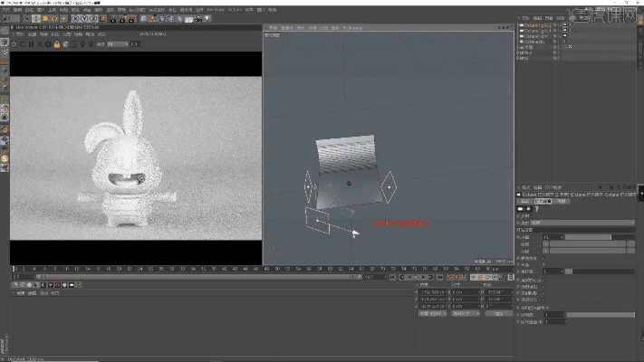The image size is (644, 362).
Task: Click the Live Viewer lock icon
Action: pyautogui.click(x=56, y=43)
